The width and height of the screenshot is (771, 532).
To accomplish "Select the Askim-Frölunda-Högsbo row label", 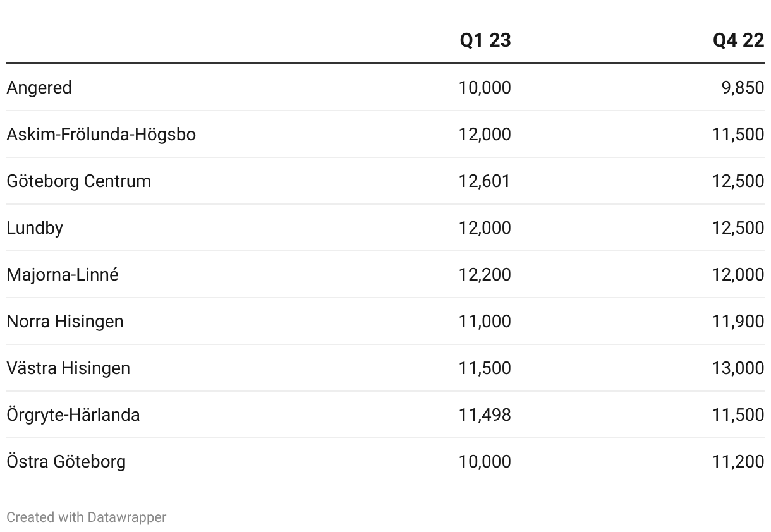I will [101, 134].
